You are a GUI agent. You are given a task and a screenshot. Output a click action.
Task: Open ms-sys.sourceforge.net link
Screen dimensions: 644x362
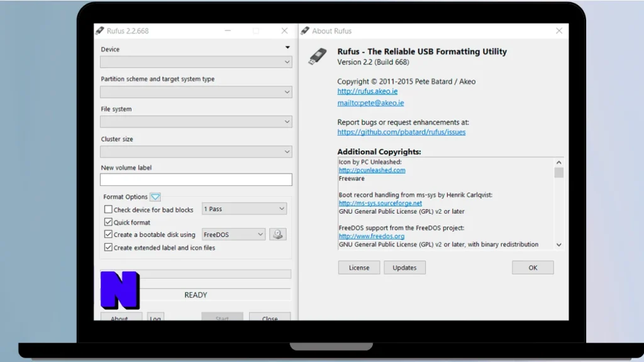click(380, 203)
